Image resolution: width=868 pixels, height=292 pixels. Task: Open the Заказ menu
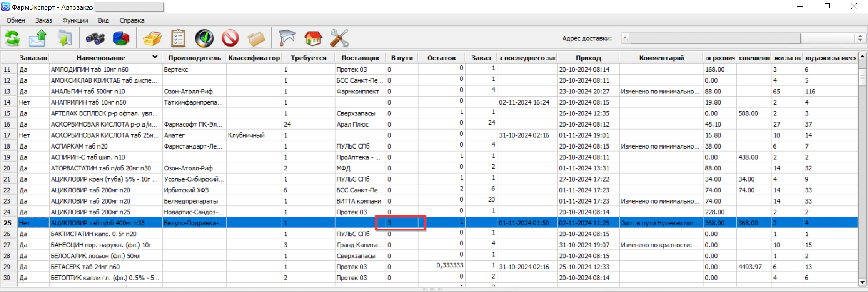[43, 20]
